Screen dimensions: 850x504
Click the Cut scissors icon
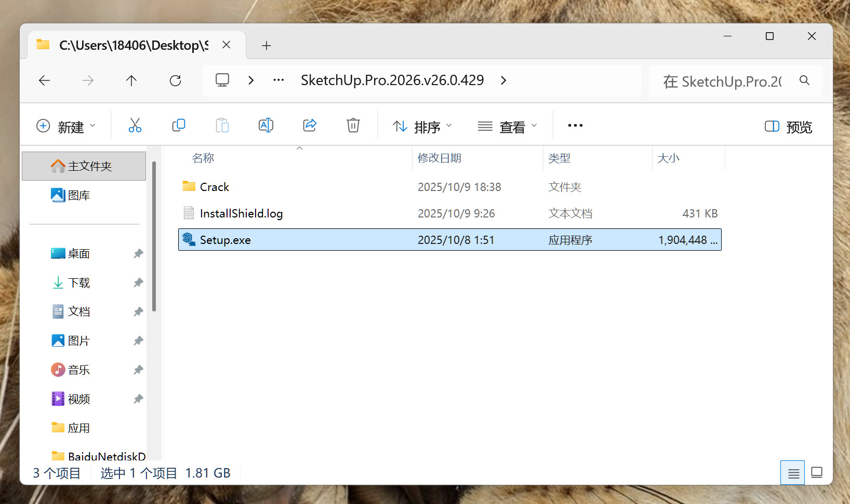click(135, 126)
